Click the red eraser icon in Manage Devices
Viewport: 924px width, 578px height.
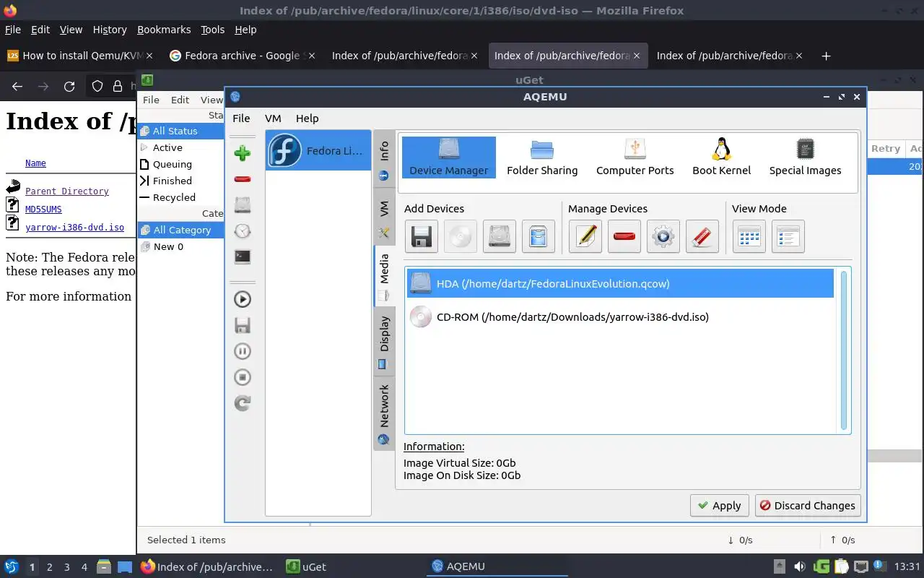[x=702, y=236]
